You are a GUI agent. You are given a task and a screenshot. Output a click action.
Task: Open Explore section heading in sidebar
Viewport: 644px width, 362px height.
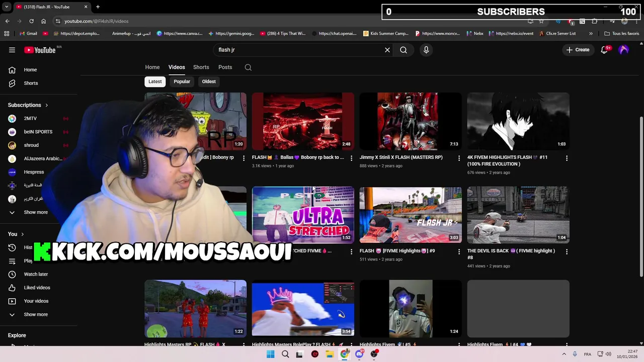click(17, 335)
